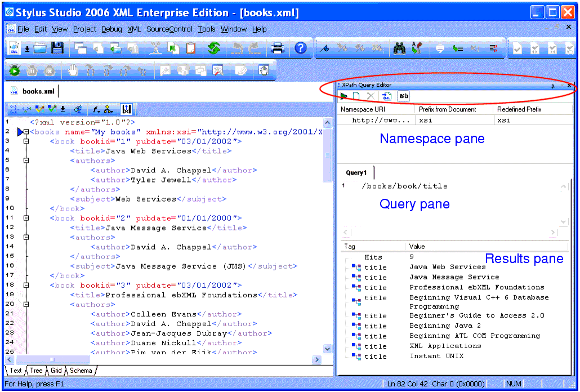Pin the XPath Query Editor panel

point(552,85)
